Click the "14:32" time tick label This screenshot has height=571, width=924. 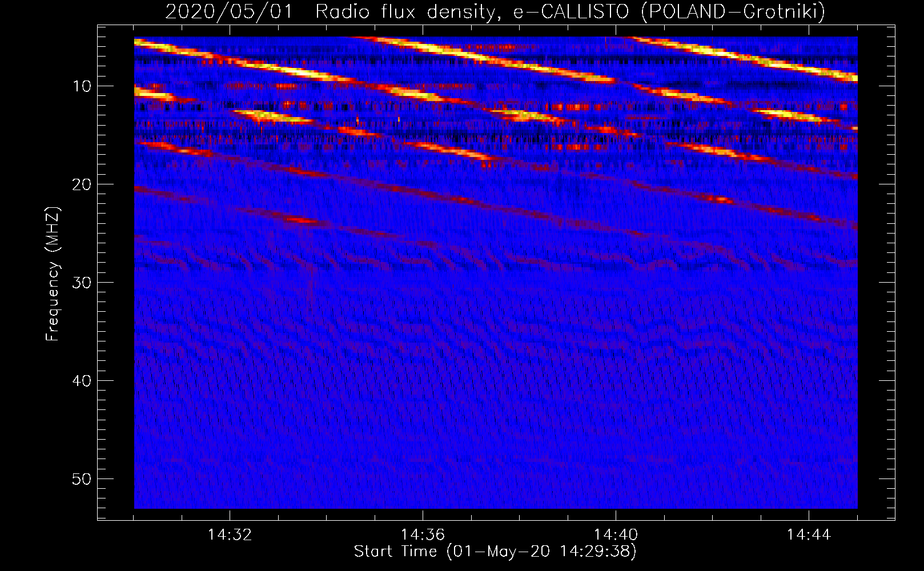230,535
